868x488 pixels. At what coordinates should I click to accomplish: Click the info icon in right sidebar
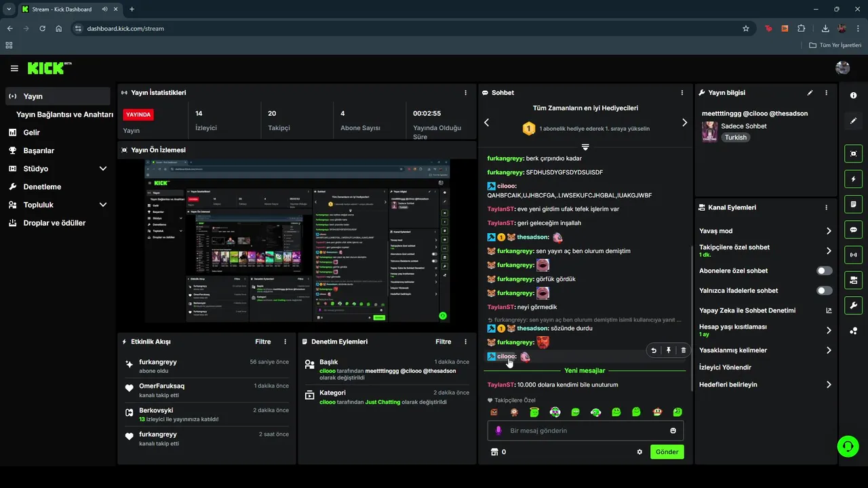click(x=854, y=96)
